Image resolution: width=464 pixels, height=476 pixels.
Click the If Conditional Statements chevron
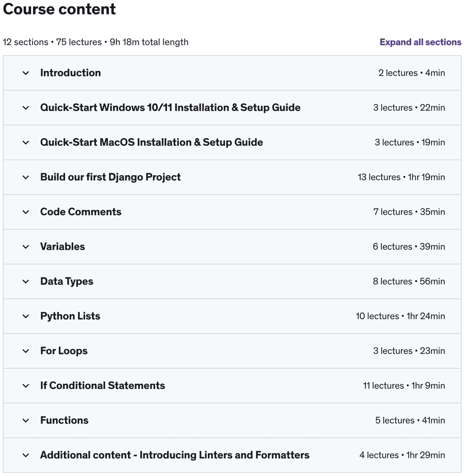(x=26, y=386)
